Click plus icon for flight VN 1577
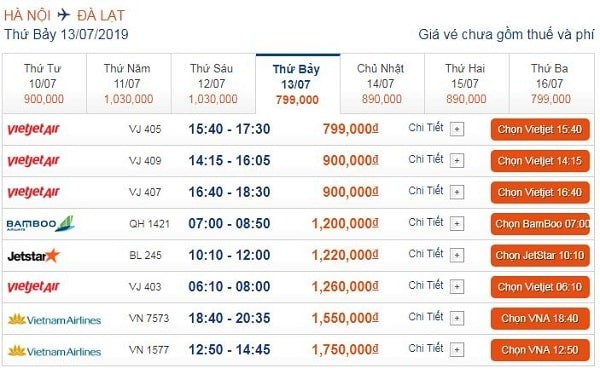 pos(457,350)
